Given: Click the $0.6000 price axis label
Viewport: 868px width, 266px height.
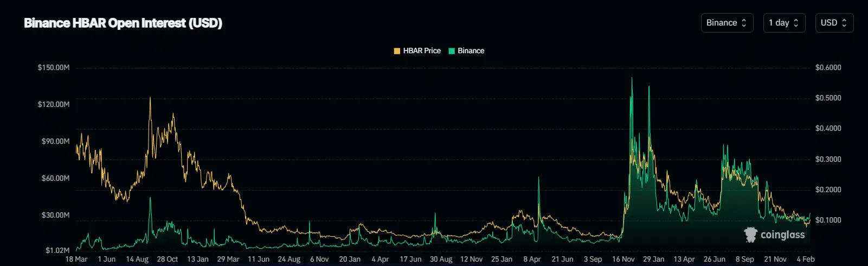Looking at the screenshot, I should tap(828, 67).
